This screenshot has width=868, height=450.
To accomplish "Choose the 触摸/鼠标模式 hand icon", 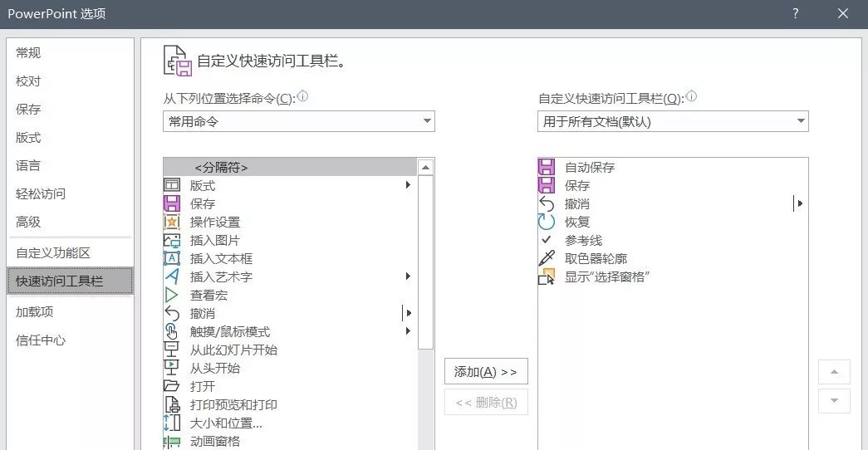I will pos(172,331).
